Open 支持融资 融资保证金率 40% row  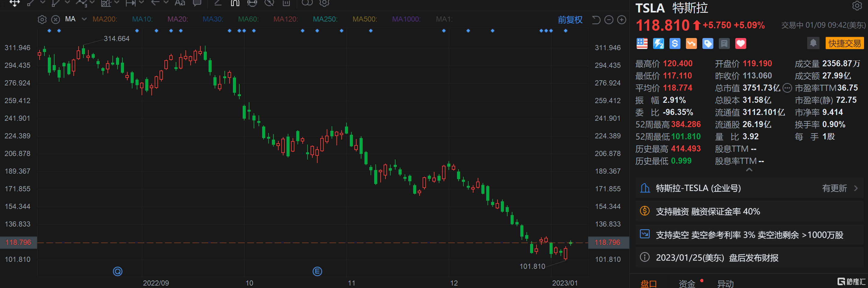tap(750, 211)
